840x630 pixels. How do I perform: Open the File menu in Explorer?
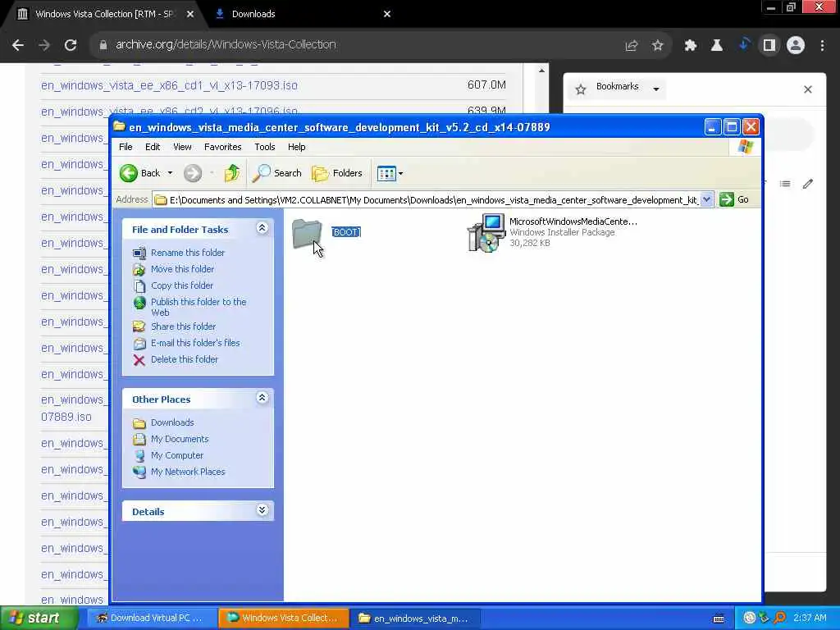(x=126, y=147)
